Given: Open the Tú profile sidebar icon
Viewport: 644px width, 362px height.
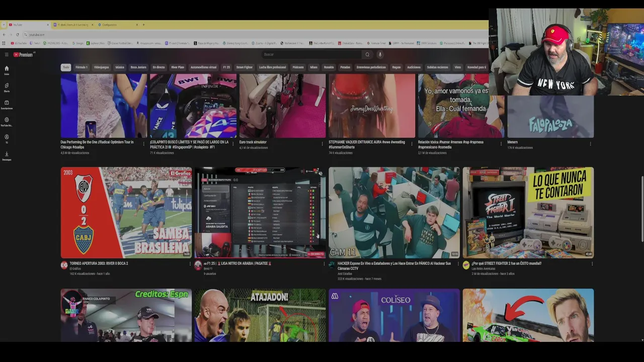Looking at the screenshot, I should pyautogui.click(x=7, y=138).
